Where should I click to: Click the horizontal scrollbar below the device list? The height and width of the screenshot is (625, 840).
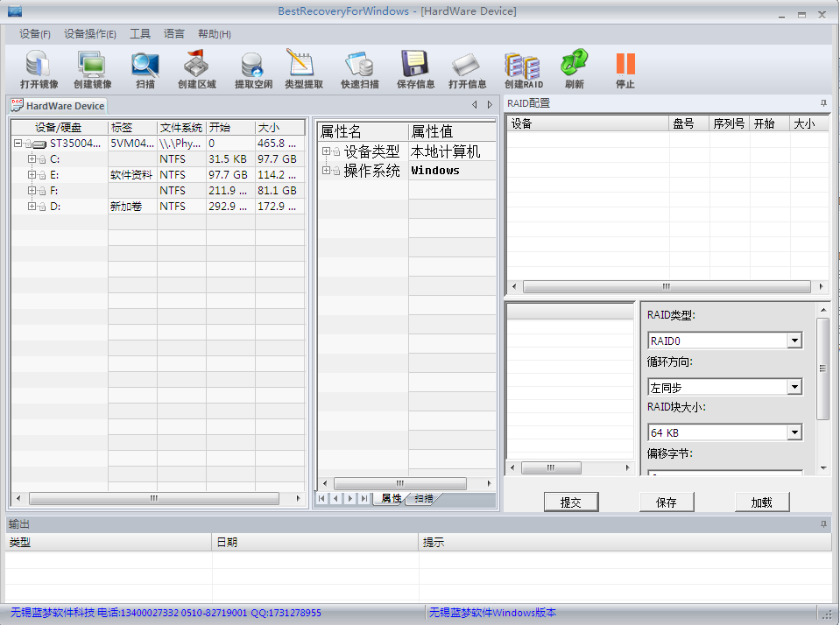[155, 498]
